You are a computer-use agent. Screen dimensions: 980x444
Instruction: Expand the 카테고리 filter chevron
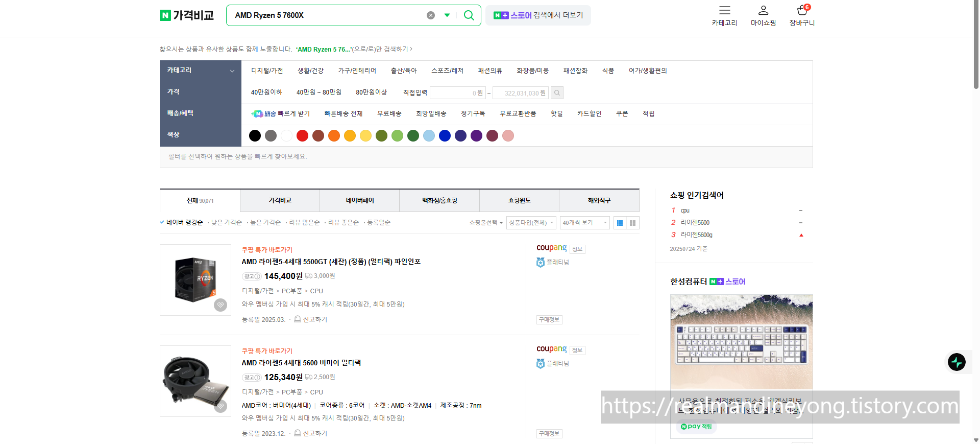click(232, 71)
